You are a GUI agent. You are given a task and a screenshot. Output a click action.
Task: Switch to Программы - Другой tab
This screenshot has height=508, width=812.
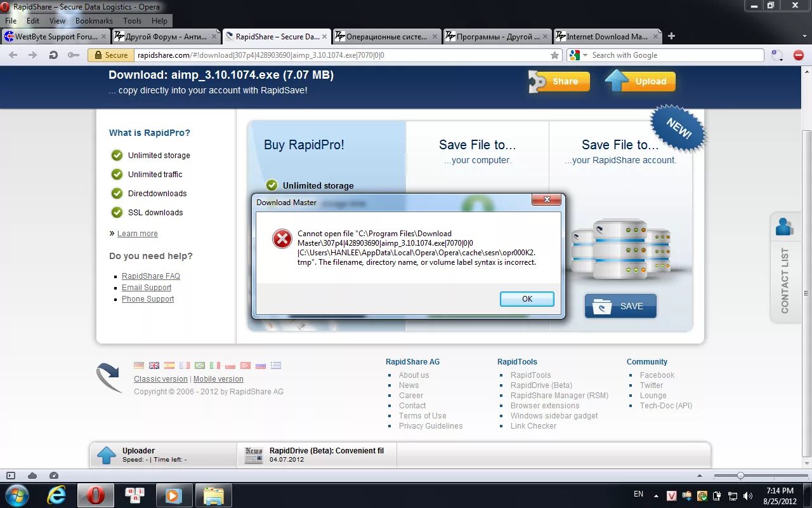pyautogui.click(x=497, y=37)
